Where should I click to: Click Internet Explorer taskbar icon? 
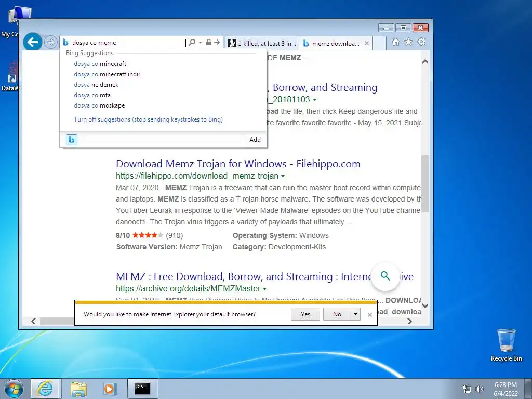tap(45, 389)
